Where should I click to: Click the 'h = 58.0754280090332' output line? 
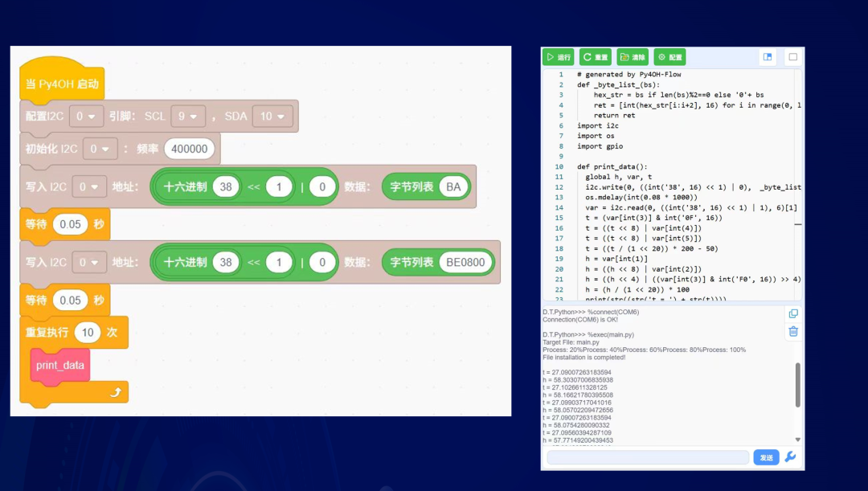pos(576,425)
